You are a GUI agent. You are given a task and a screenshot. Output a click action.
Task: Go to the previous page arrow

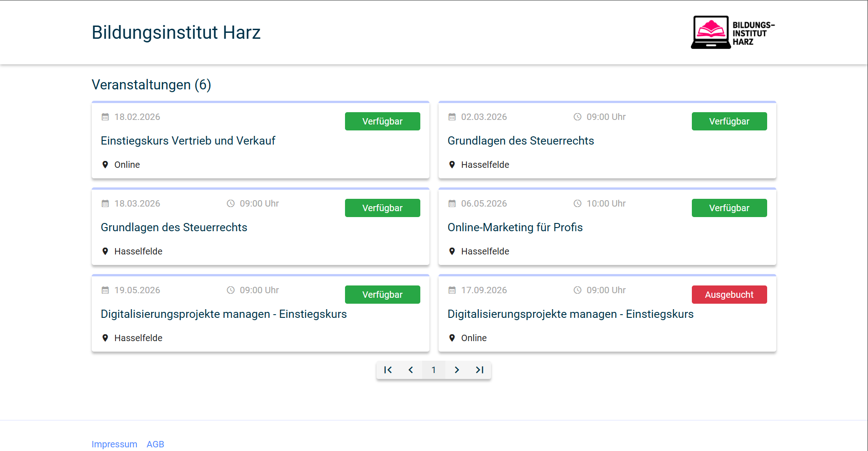(x=411, y=370)
